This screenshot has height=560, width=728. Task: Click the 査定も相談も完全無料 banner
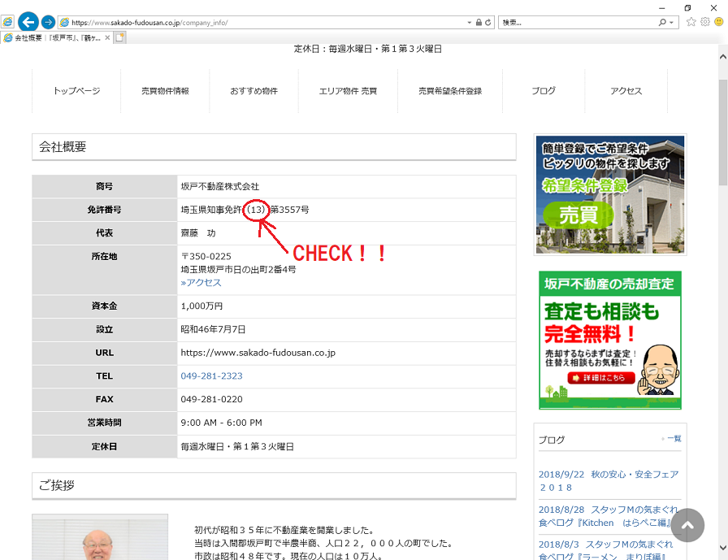tap(610, 341)
